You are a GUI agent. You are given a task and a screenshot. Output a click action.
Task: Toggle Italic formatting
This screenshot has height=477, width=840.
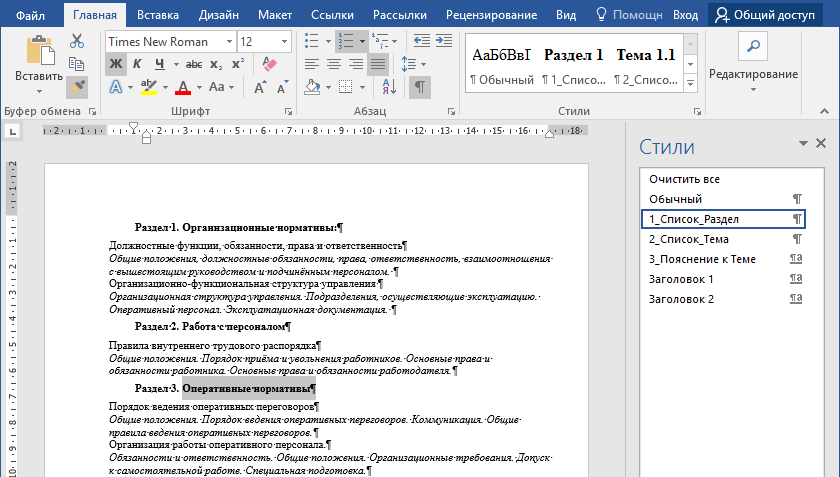click(136, 64)
